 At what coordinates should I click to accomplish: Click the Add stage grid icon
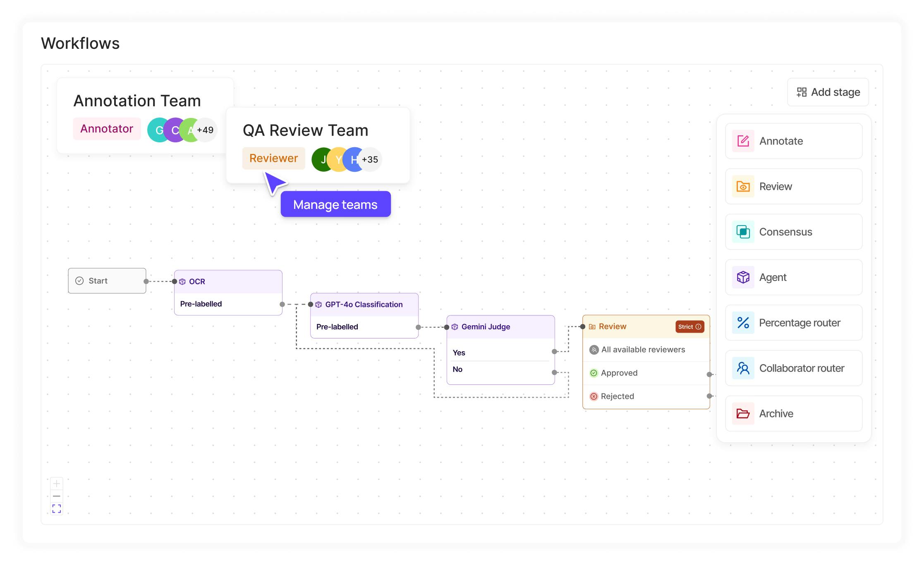pyautogui.click(x=802, y=92)
